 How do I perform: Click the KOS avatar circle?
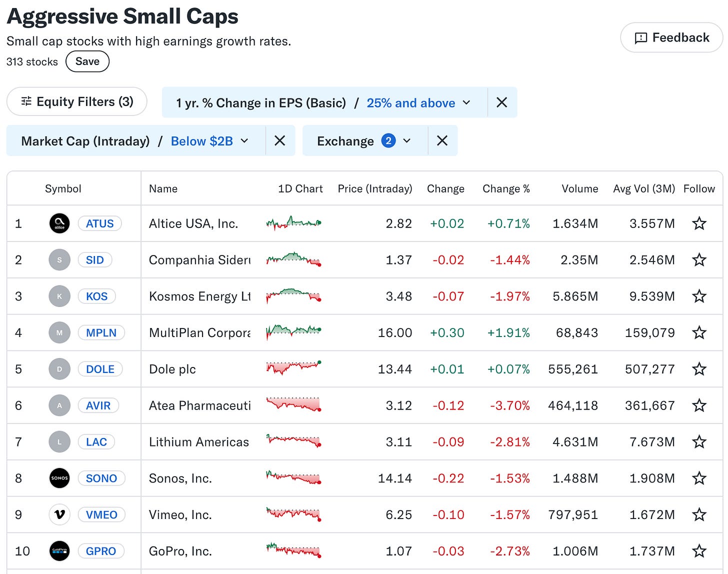click(x=59, y=296)
